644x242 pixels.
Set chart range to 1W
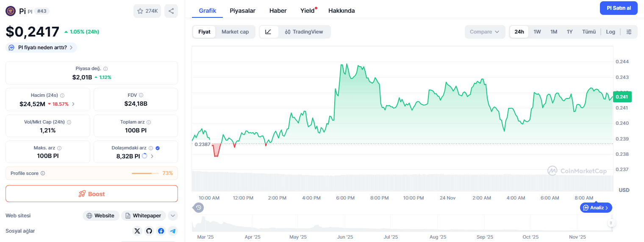(537, 32)
